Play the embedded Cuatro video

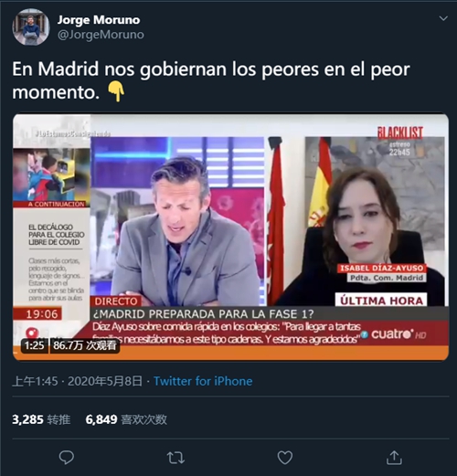(230, 237)
